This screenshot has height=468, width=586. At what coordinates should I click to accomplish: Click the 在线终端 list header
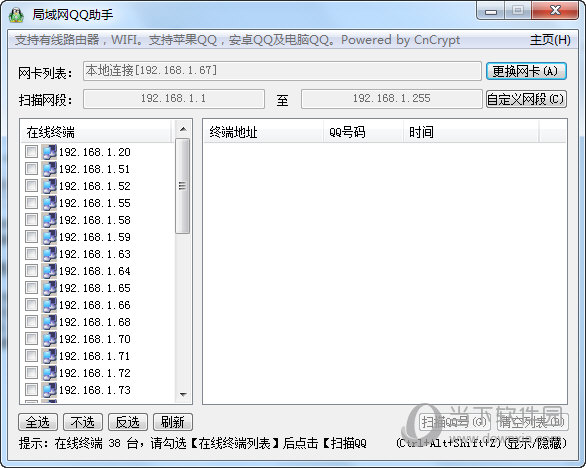[x=97, y=132]
